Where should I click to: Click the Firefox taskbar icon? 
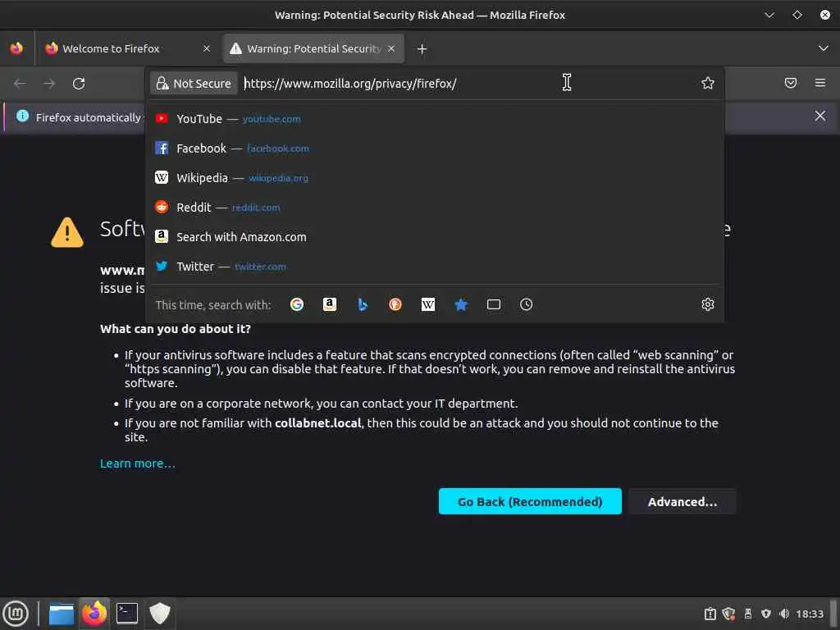[x=94, y=614]
